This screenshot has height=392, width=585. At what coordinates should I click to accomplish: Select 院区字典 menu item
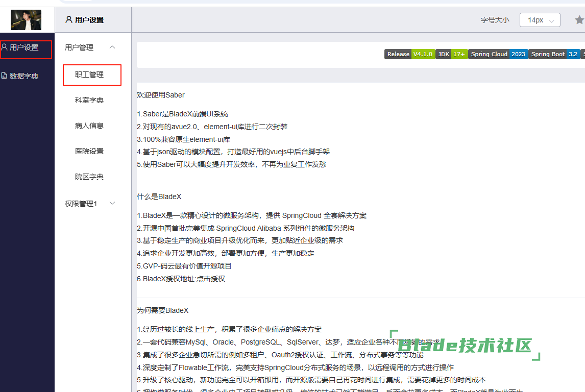(89, 177)
